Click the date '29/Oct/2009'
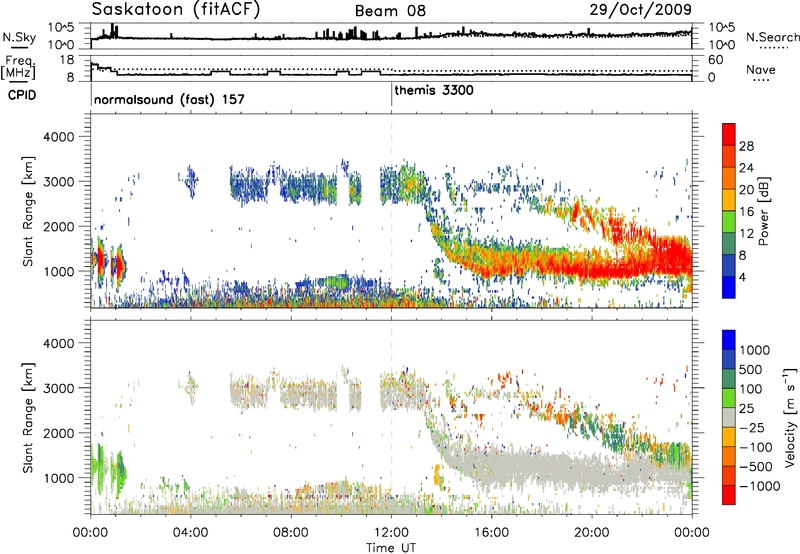 641,10
